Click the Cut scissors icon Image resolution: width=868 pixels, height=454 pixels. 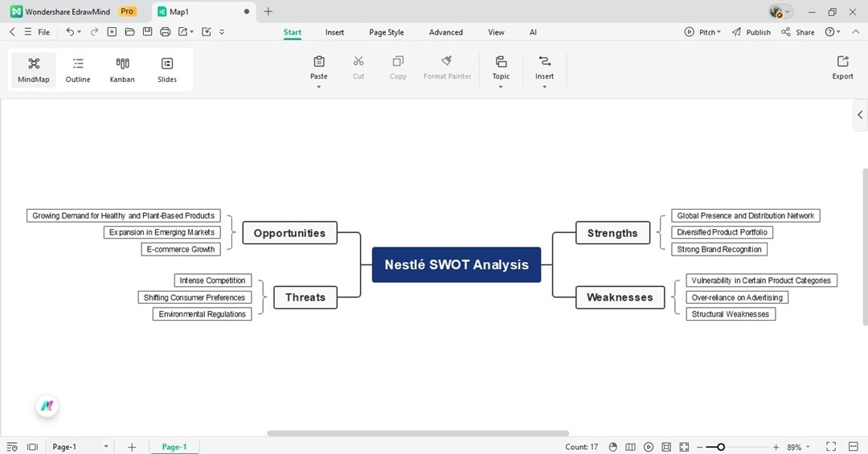pos(358,61)
